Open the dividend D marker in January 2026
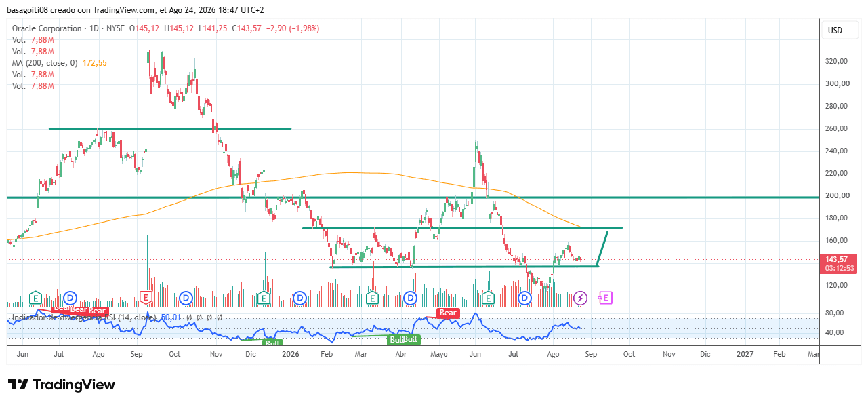The width and height of the screenshot is (868, 405). 299,297
